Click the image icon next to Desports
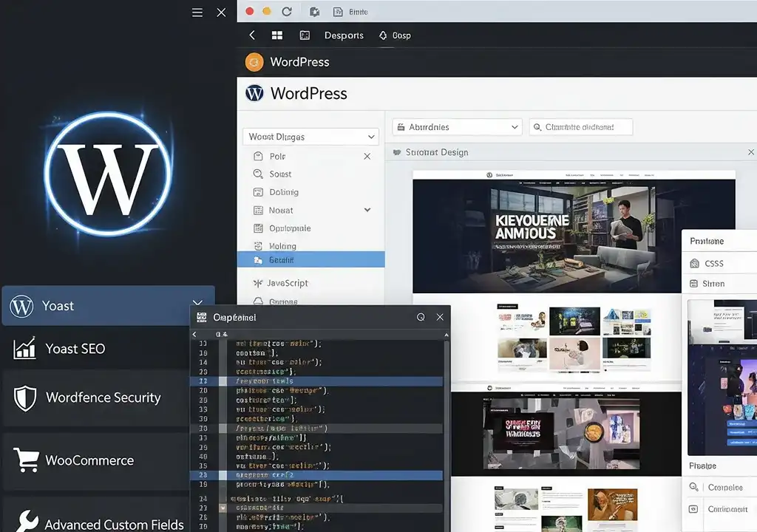The height and width of the screenshot is (532, 757). (305, 35)
